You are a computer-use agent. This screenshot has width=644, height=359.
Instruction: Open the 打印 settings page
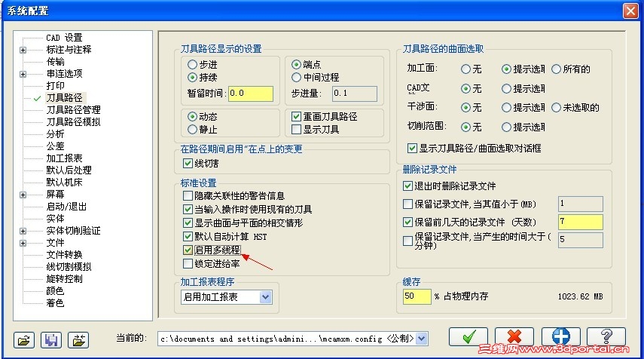pos(56,85)
